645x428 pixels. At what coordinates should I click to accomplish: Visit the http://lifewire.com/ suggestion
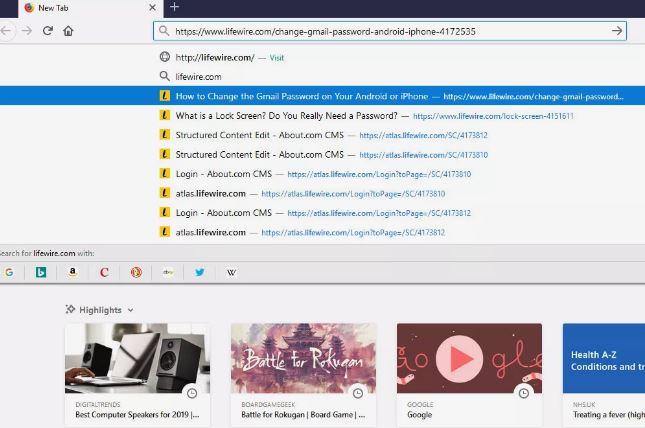(322, 58)
